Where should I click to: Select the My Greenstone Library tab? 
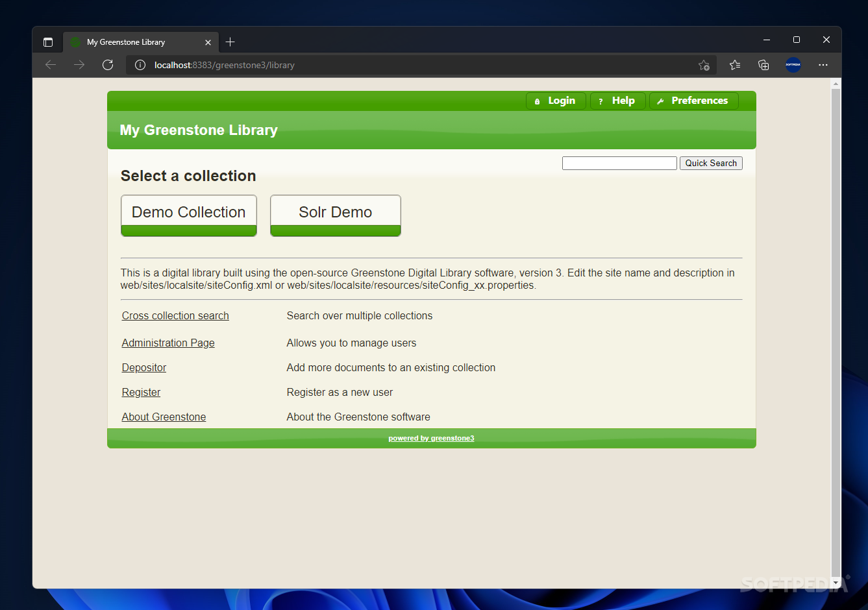141,42
